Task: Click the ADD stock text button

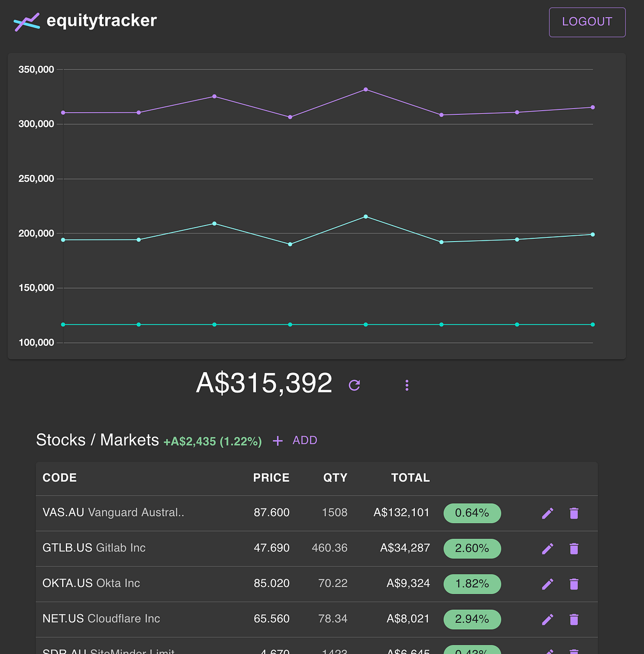Action: click(x=305, y=440)
